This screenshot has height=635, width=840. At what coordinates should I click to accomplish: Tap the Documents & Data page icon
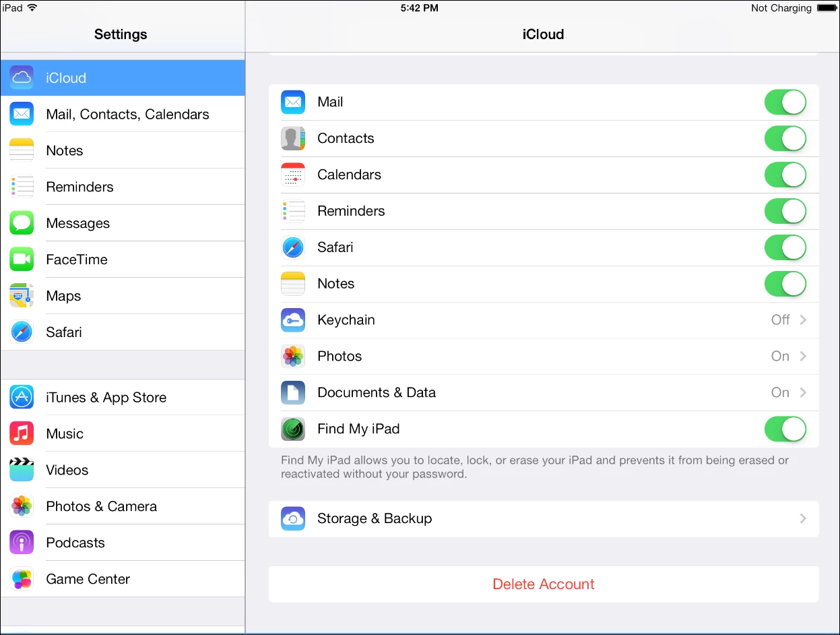[293, 393]
